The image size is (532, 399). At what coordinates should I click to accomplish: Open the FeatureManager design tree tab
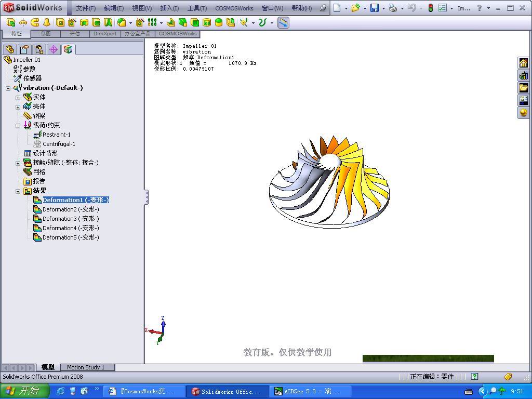[x=10, y=49]
